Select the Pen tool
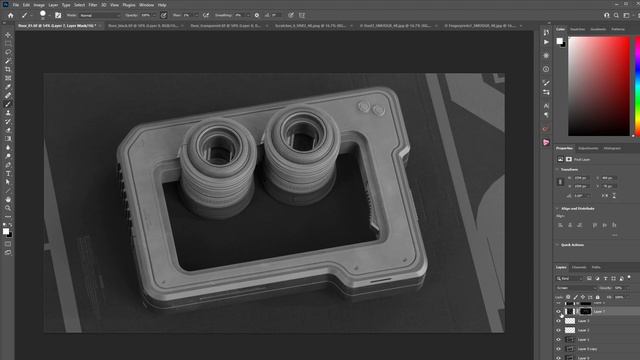 click(8, 165)
